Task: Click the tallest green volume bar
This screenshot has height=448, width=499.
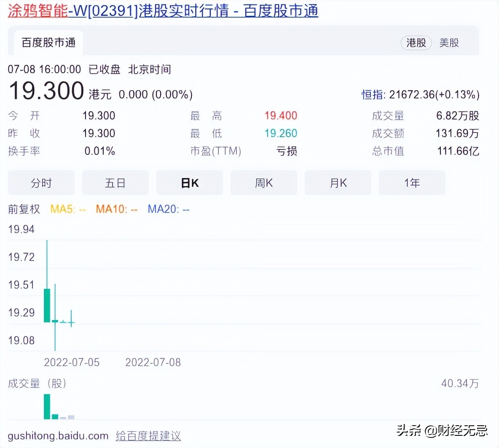Action: coord(47,407)
